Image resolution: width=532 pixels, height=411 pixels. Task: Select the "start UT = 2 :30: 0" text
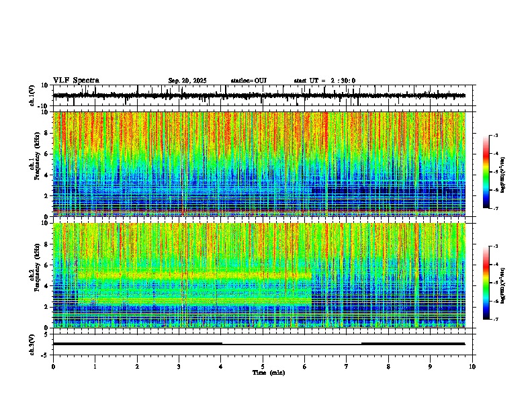pos(324,81)
